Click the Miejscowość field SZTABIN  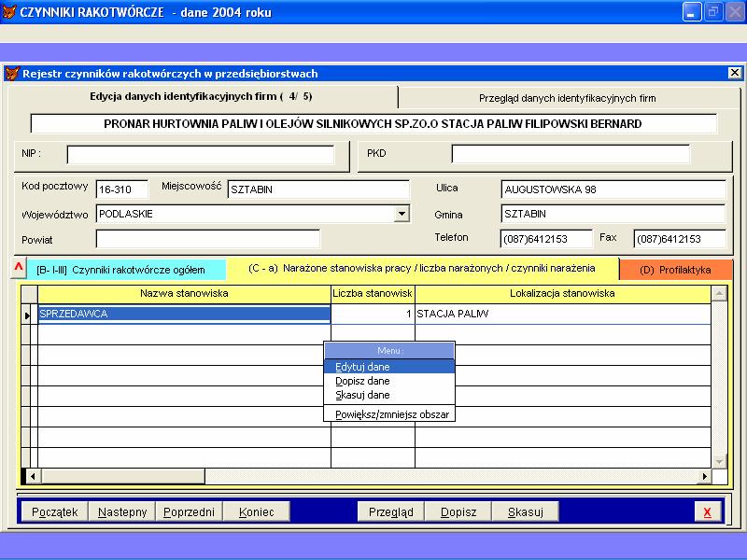[318, 189]
